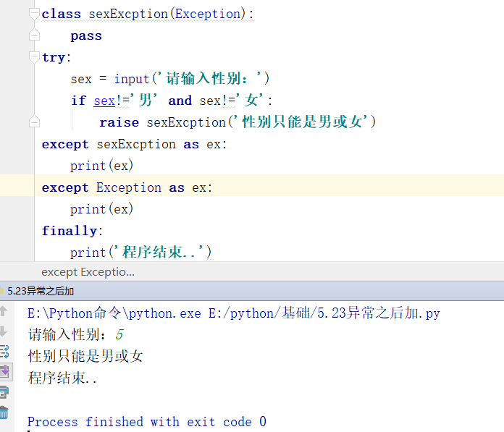Click the console line with python.exe path
504x432 pixels.
click(234, 313)
